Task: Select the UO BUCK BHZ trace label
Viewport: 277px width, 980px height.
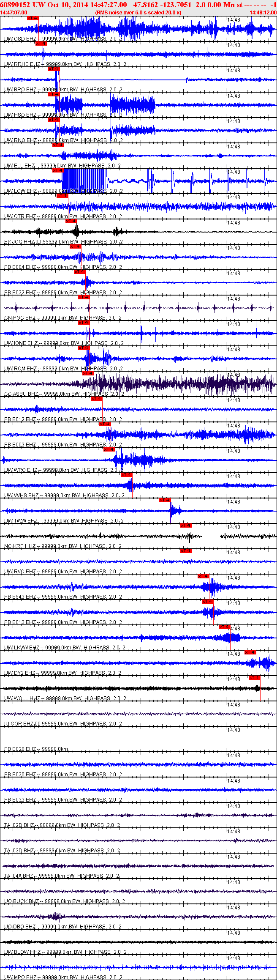Action: [x=65, y=901]
